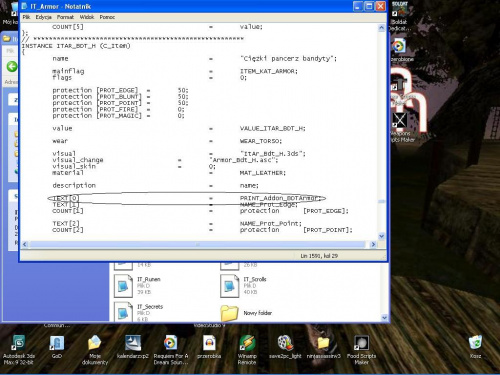Open the Format menu
The image size is (500, 375).
point(65,17)
